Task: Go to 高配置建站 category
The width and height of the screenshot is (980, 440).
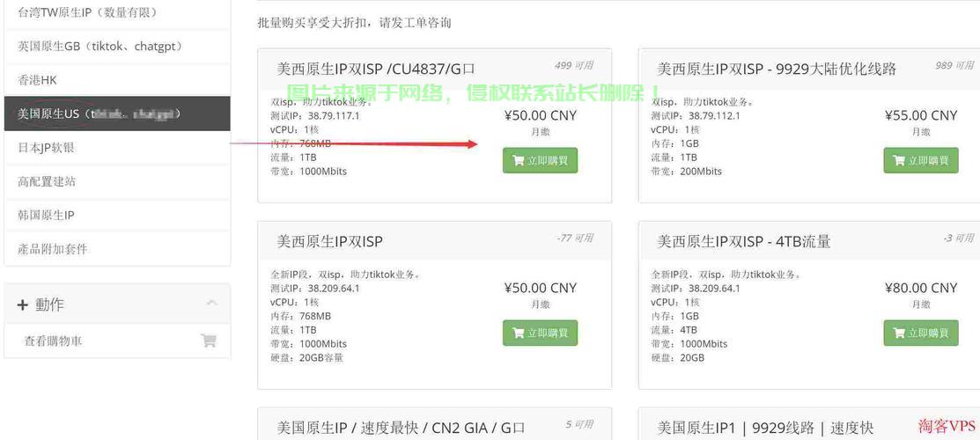Action: pyautogui.click(x=117, y=182)
